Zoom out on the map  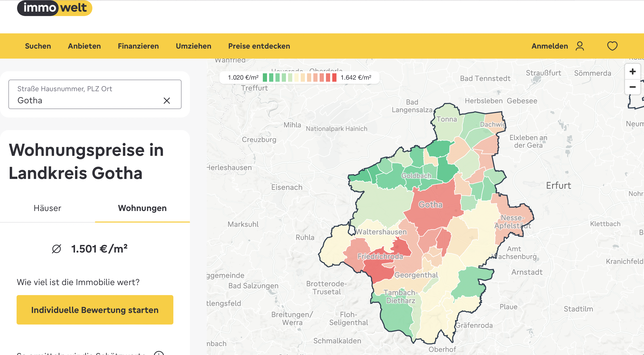(x=633, y=87)
